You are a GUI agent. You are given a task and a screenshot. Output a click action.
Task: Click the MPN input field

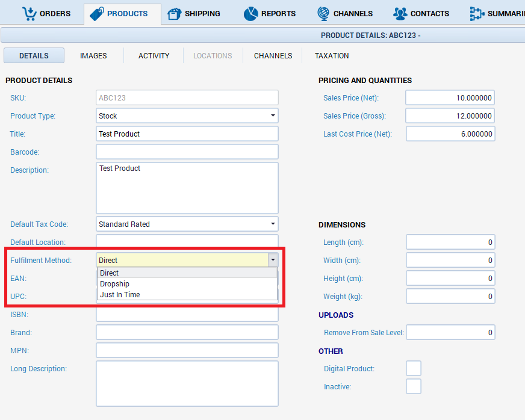coord(187,350)
